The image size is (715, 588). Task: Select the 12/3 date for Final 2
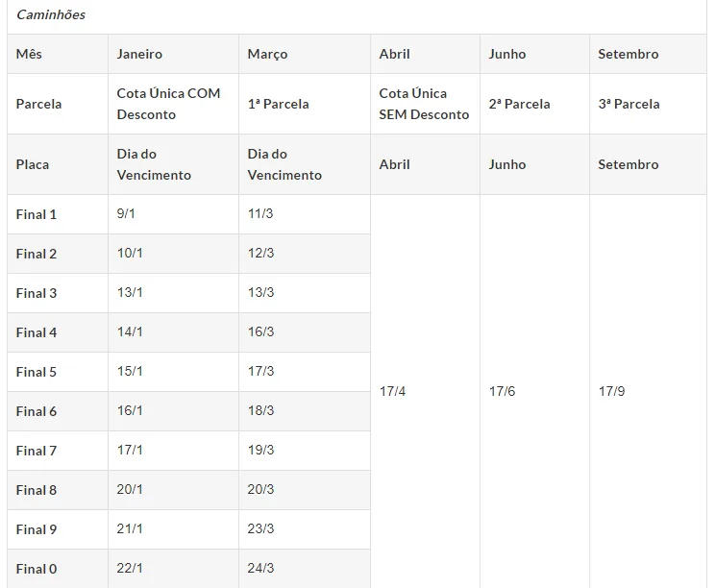[260, 253]
